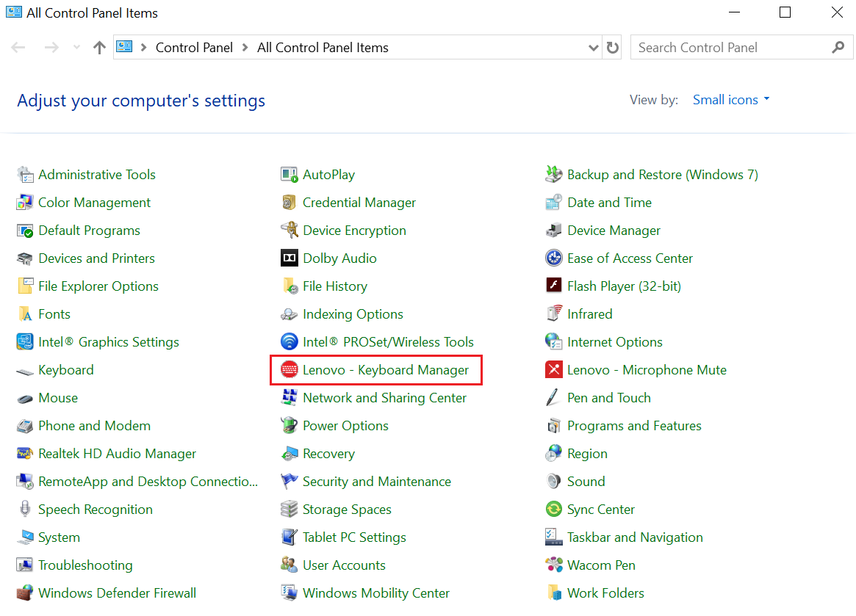Click the Intel PROSet/Wireless Tools icon

click(289, 342)
